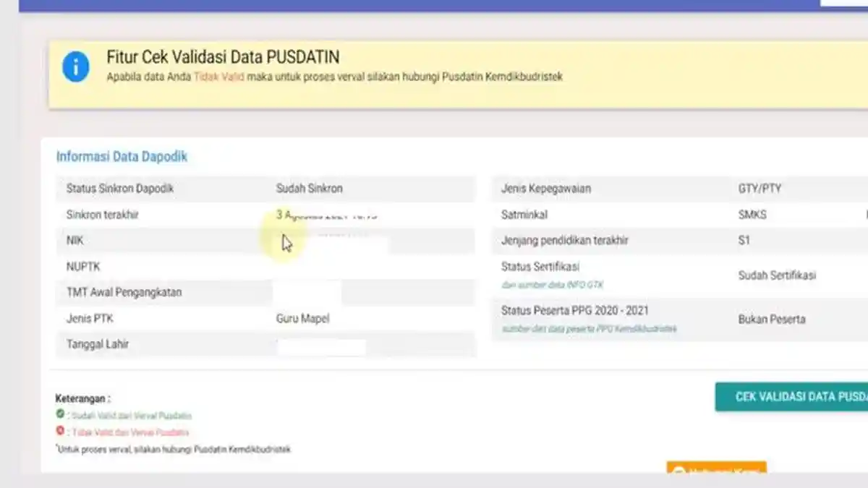Click the "Keterangan :" legend heading

click(83, 398)
